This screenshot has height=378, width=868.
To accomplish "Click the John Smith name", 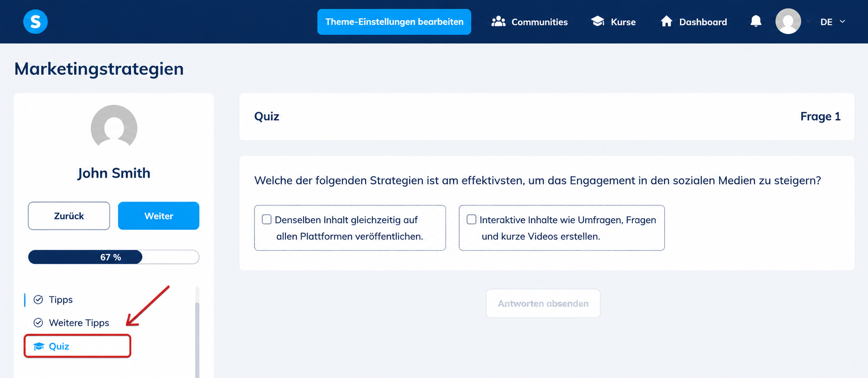I will 114,173.
